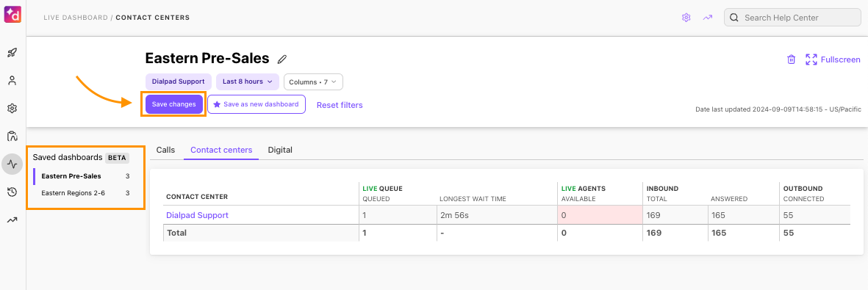Click the INBOUND TOTAL column header
This screenshot has width=868, height=290.
point(656,198)
